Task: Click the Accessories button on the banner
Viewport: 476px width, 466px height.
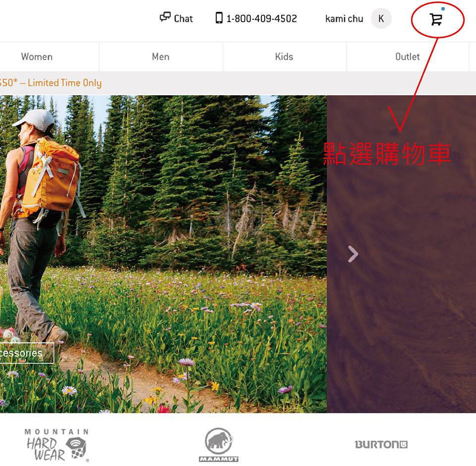Action: pos(27,353)
